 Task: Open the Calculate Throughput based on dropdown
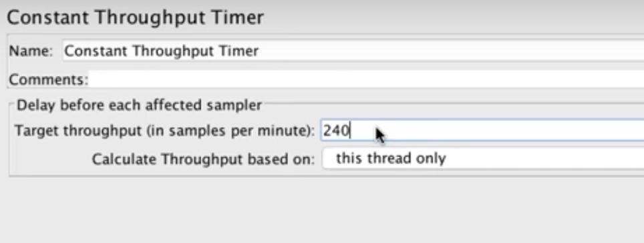point(484,158)
